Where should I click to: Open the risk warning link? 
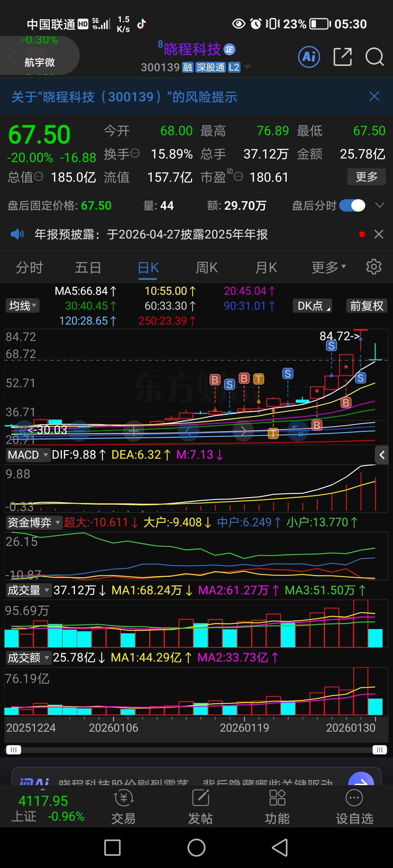[124, 97]
